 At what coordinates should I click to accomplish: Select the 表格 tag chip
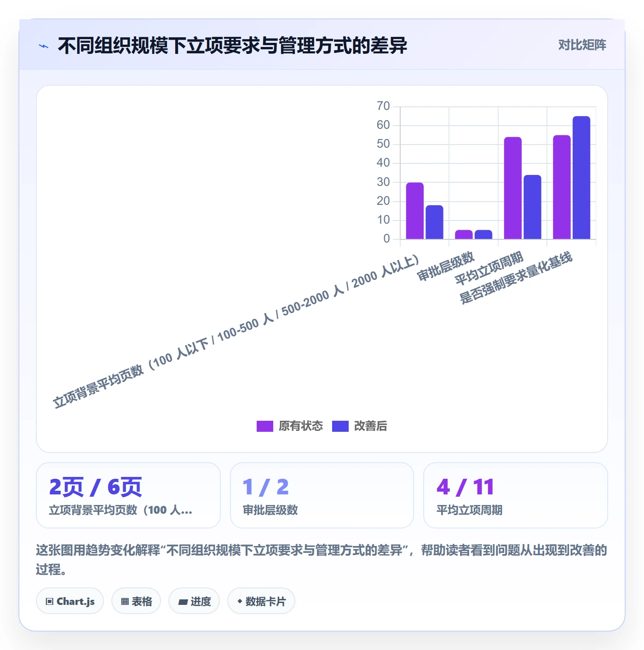point(136,601)
